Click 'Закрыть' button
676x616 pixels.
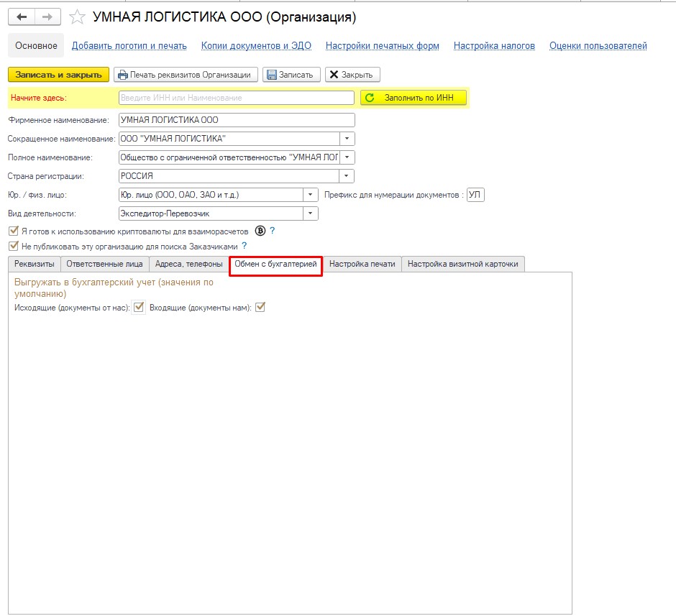click(x=352, y=75)
